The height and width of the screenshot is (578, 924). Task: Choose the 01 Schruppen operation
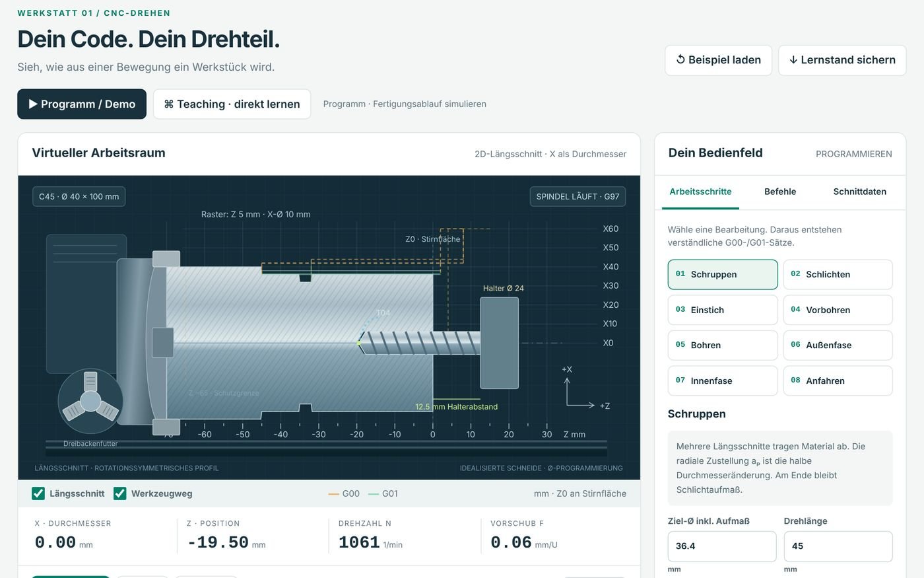tap(723, 274)
